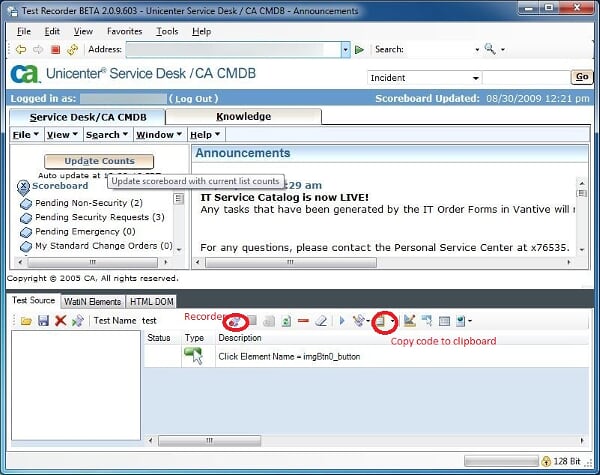Click the red Stop loading icon
The height and width of the screenshot is (475, 600).
(x=55, y=49)
